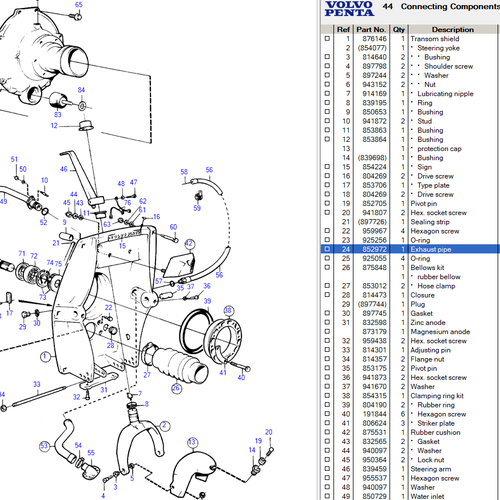Viewport: 500px width, 500px height.
Task: Select the circled callout 13
Action: tap(192, 442)
